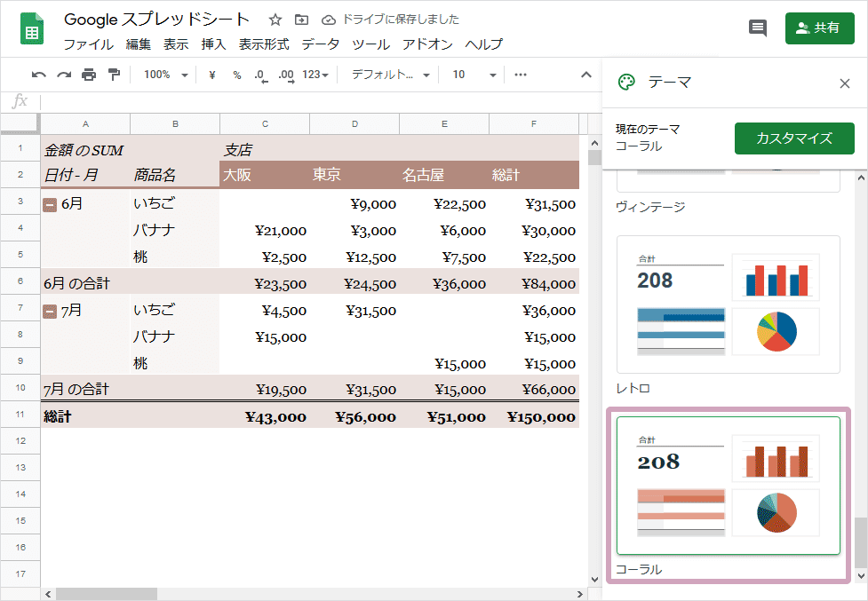The image size is (868, 601).
Task: Star this spreadsheet document
Action: point(275,20)
